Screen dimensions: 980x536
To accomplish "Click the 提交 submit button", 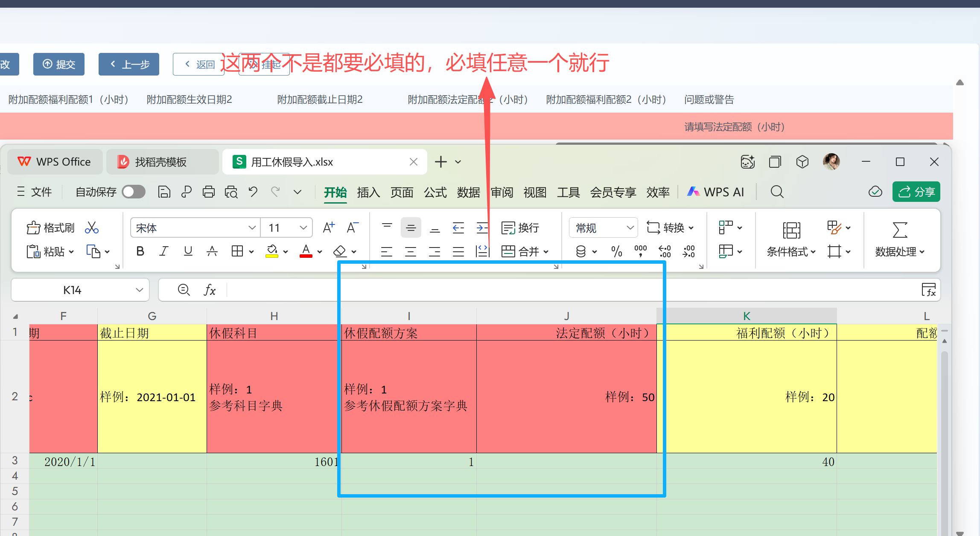I will tap(59, 64).
